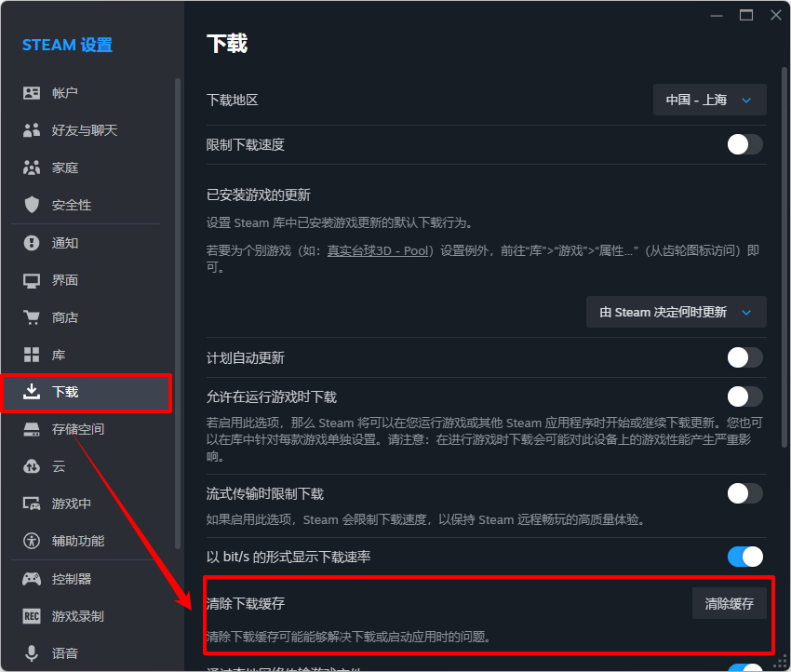This screenshot has height=672, width=791.
Task: Close the Steam settings window
Action: 776,15
